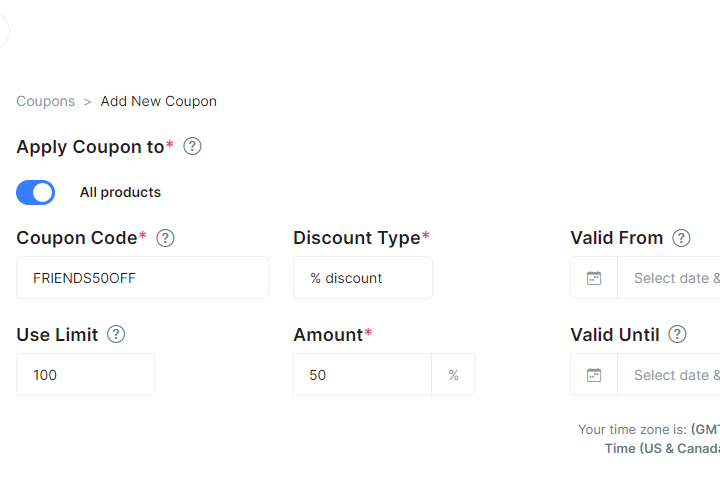720x480 pixels.
Task: Click the Amount field showing 50
Action: tap(361, 375)
